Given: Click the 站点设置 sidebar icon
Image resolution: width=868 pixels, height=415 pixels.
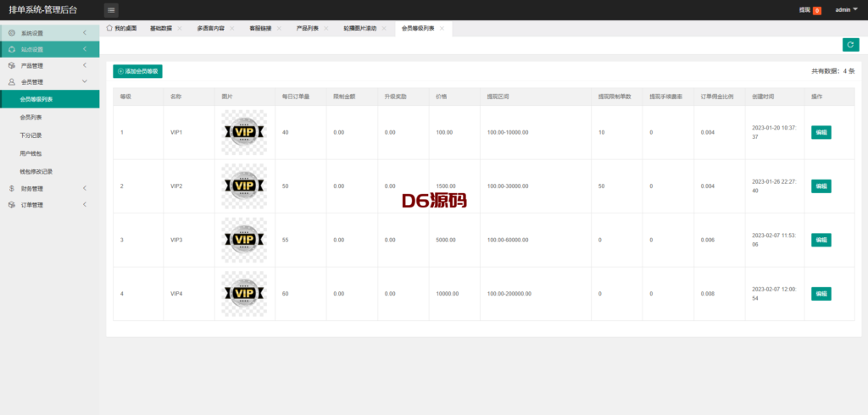Looking at the screenshot, I should pyautogui.click(x=12, y=49).
